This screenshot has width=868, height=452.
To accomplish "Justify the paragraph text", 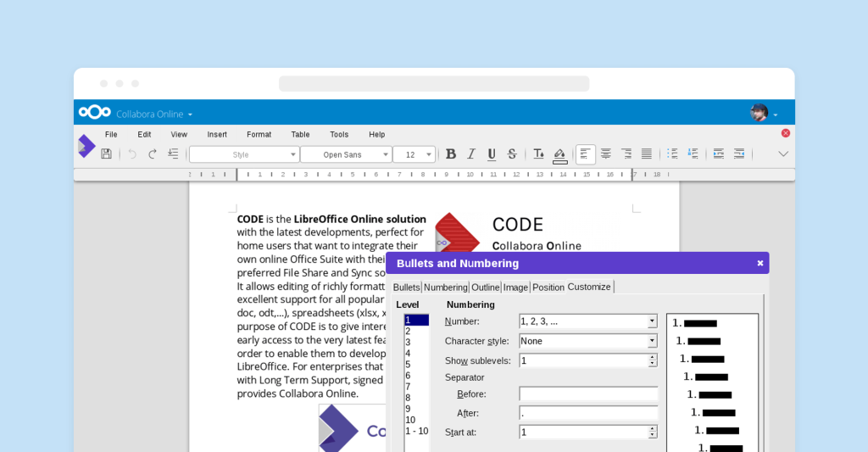I will (x=647, y=153).
